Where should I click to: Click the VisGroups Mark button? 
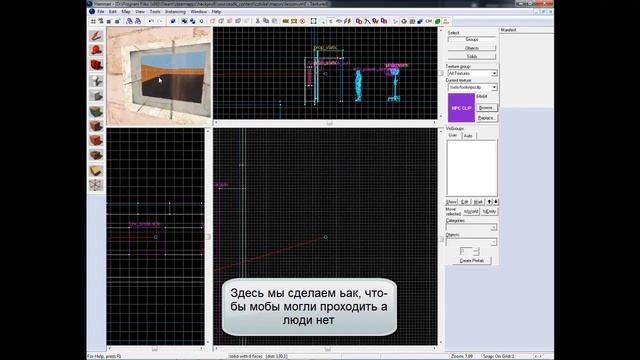(x=478, y=202)
